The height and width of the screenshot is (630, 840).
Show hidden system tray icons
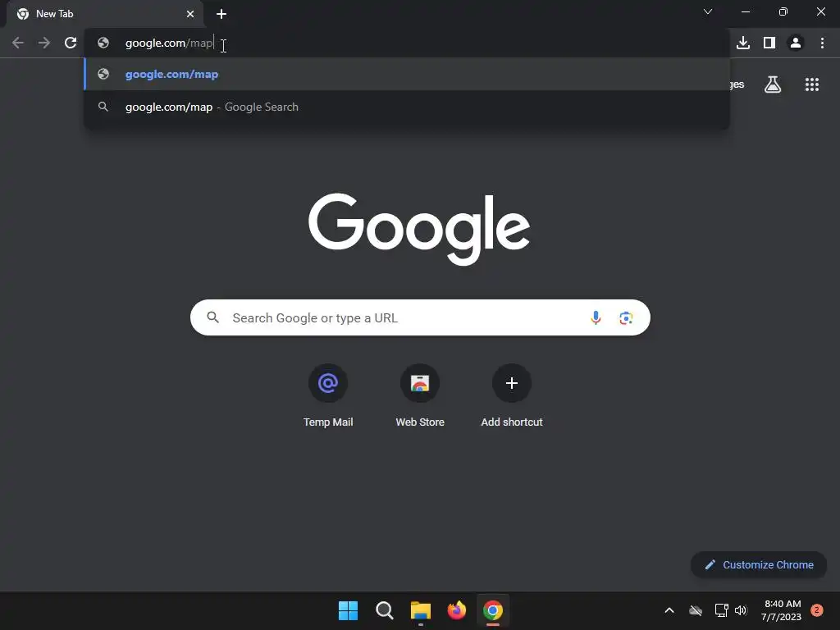pos(669,610)
